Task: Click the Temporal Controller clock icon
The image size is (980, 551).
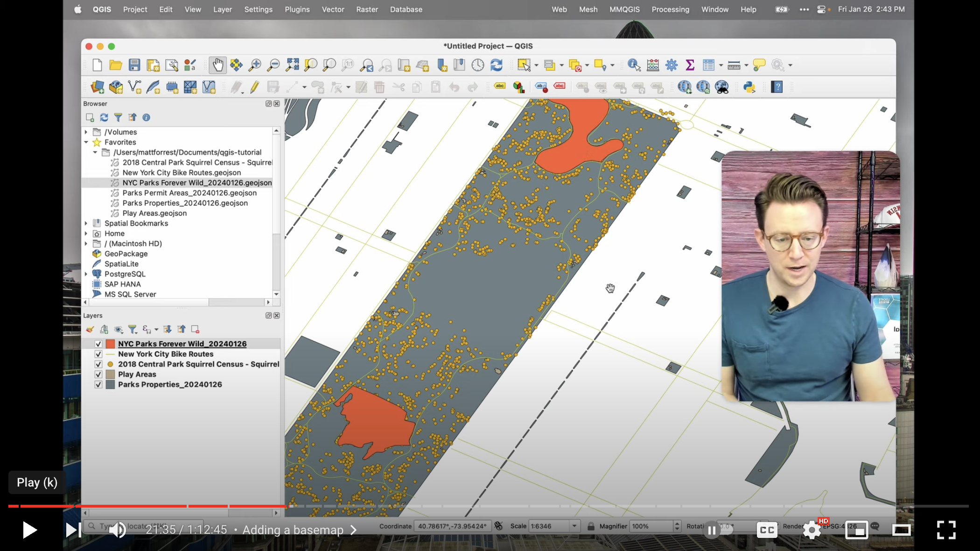Action: [478, 65]
